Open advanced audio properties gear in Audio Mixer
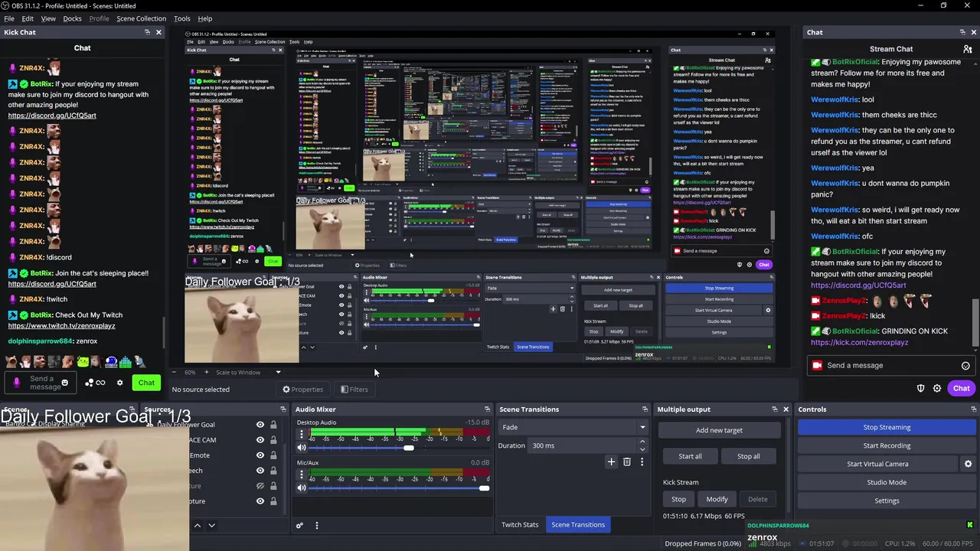Image resolution: width=980 pixels, height=551 pixels. click(299, 526)
